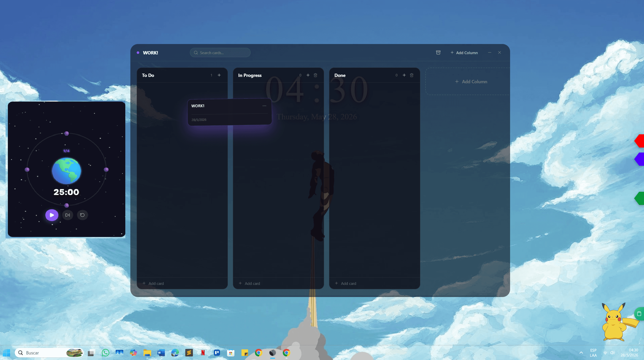This screenshot has width=644, height=360.
Task: Click the green hexagon tab on screen edge
Action: 639,198
